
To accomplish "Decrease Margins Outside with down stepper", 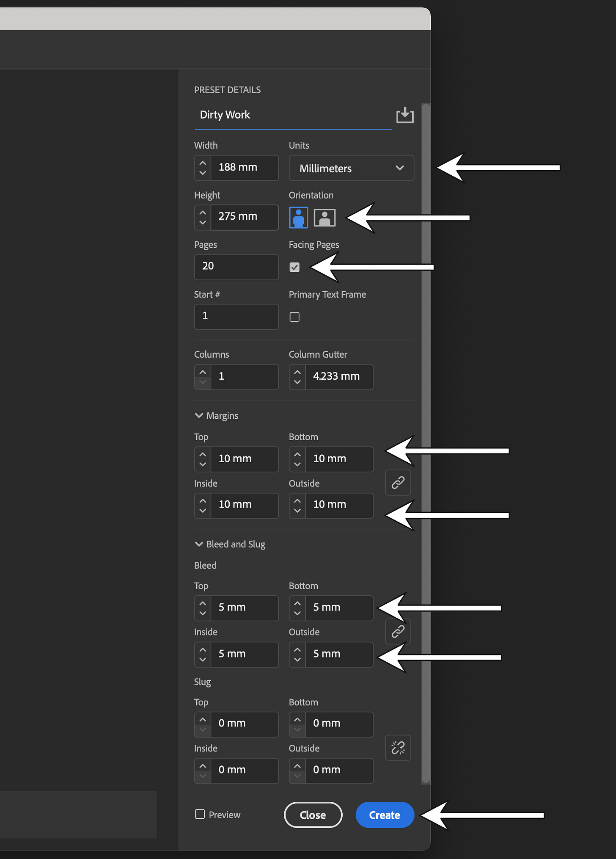I will (297, 511).
